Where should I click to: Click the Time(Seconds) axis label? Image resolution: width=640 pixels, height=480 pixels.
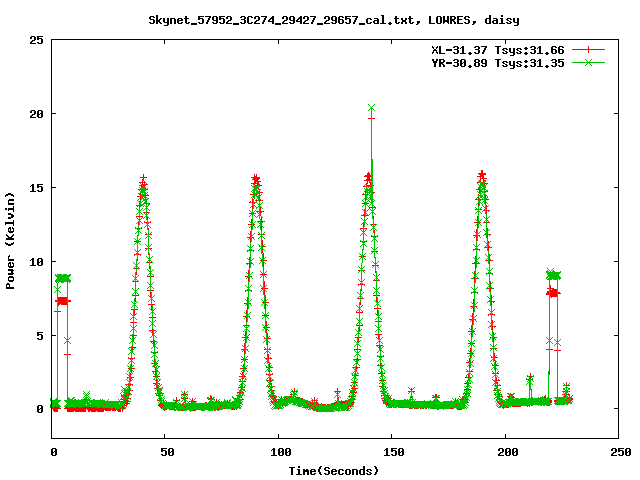coord(334,471)
